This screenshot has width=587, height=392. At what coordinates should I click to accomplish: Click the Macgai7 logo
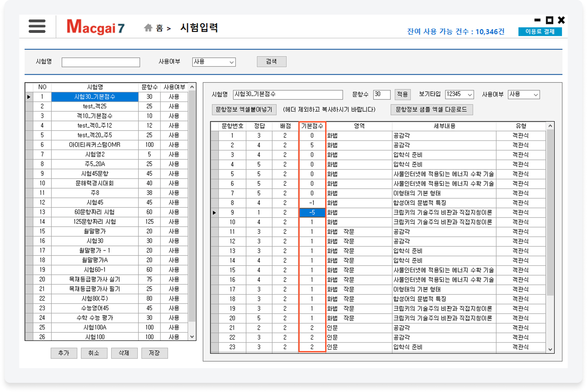pos(96,27)
